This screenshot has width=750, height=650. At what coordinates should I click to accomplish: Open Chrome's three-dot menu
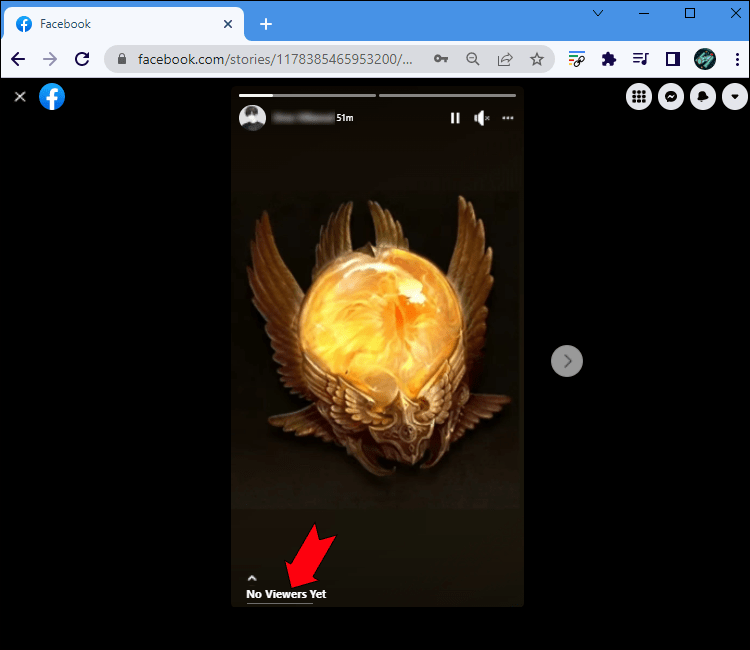[x=735, y=59]
